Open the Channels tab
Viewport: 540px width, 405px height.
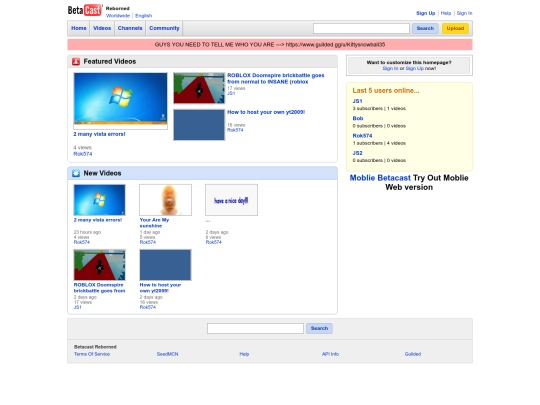coord(130,28)
